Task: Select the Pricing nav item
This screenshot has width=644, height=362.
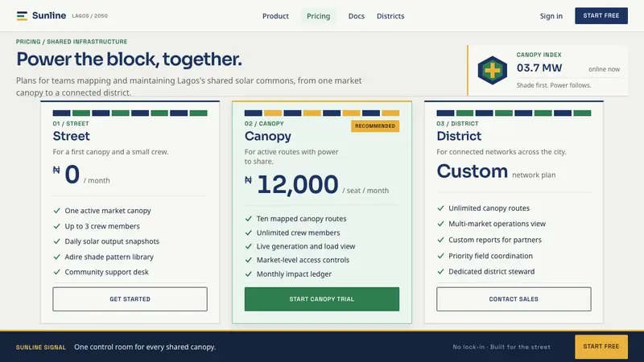Action: pos(318,16)
